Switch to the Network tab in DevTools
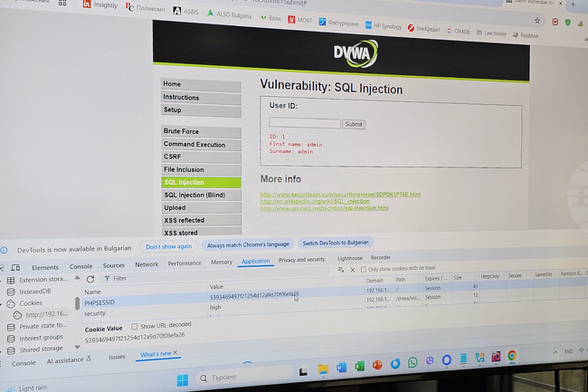Viewport: 588px width, 392px height. 147,264
